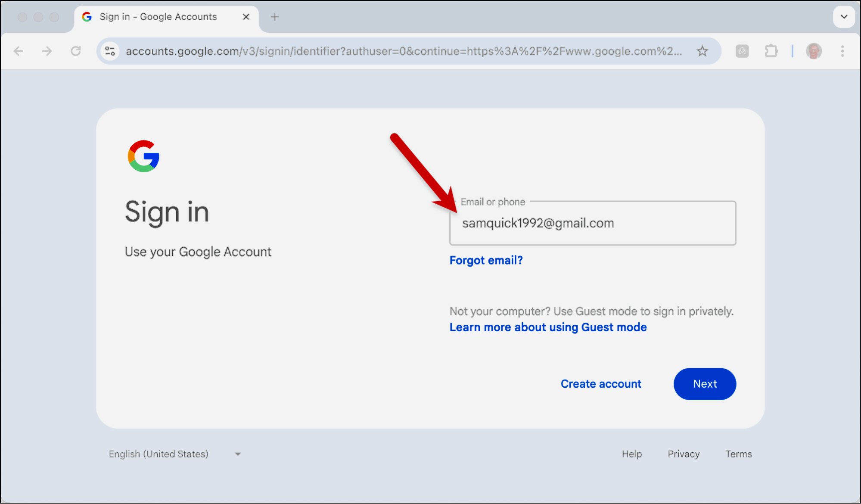Open the tab overview chevron at top right
Image resolution: width=861 pixels, height=504 pixels.
(x=844, y=17)
